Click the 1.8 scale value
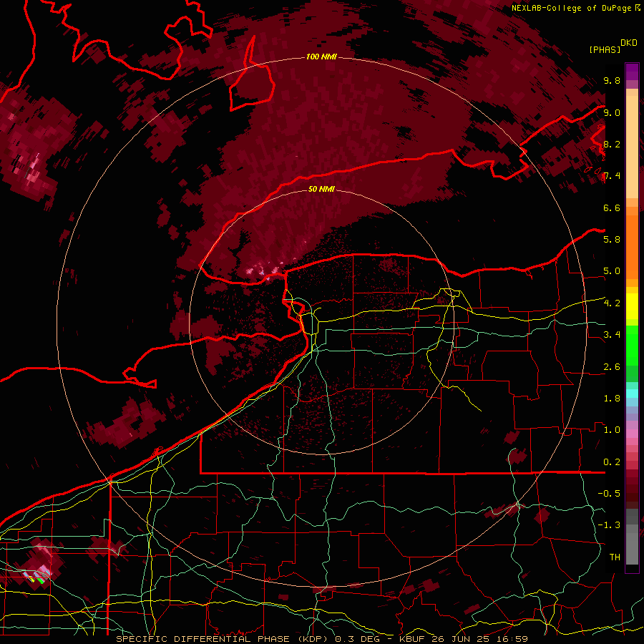Image resolution: width=644 pixels, height=644 pixels. point(612,399)
